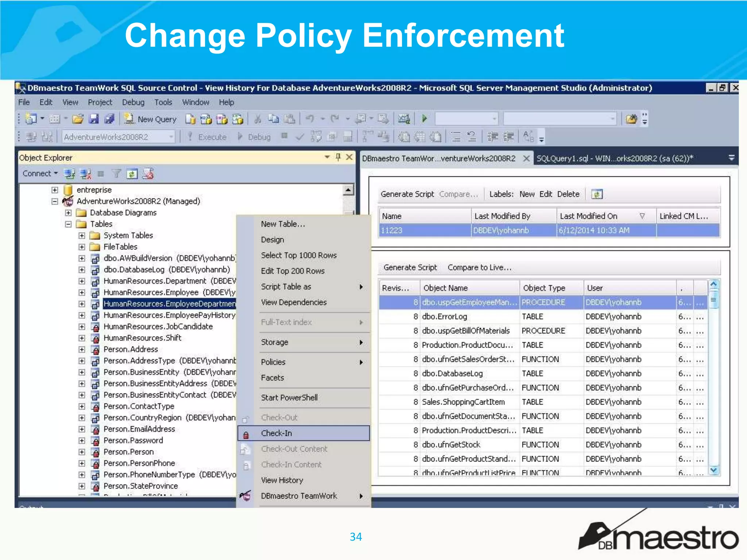The height and width of the screenshot is (560, 747).
Task: Click the Parse checkmark icon
Action: pos(300,137)
